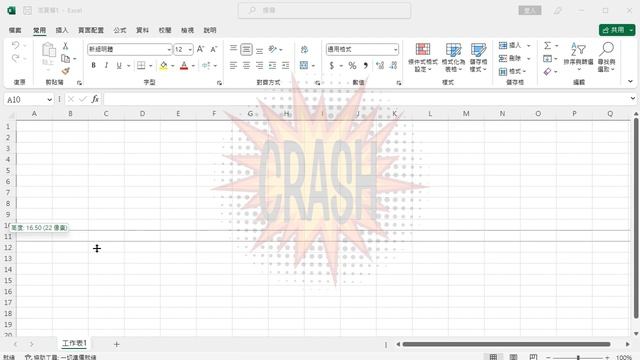640x360 pixels.
Task: Click the Merge and Center icon
Action: pyautogui.click(x=304, y=65)
